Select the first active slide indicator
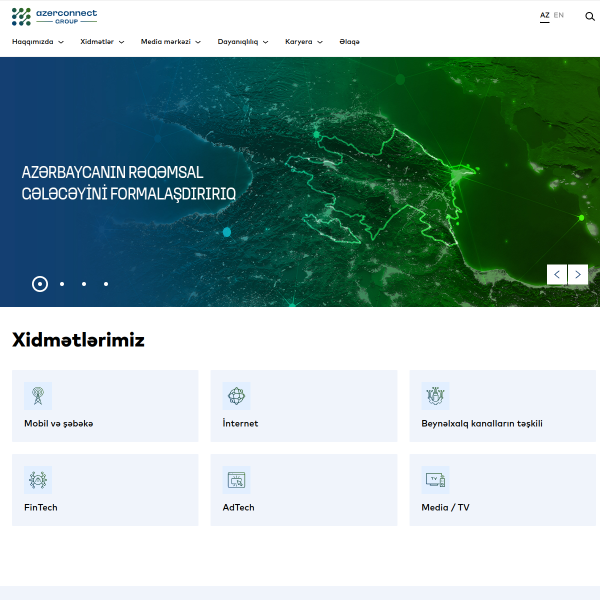The image size is (600, 600). [x=40, y=284]
